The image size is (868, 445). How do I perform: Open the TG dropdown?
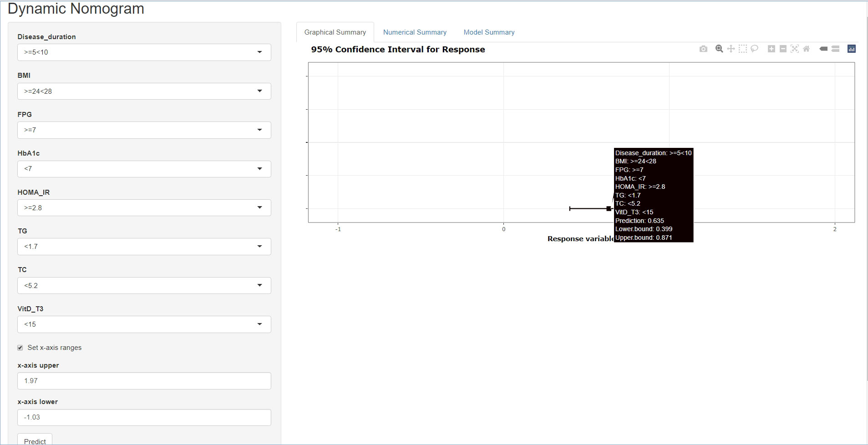(x=144, y=247)
